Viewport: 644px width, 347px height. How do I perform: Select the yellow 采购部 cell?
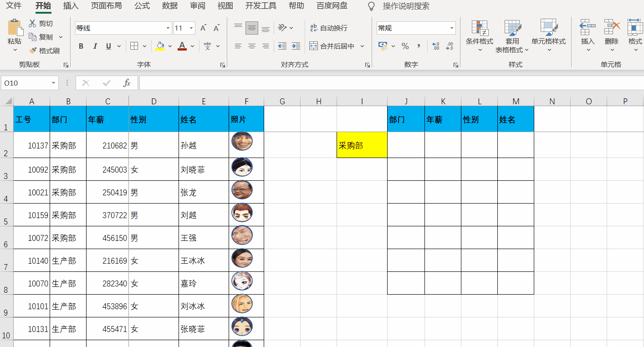pyautogui.click(x=362, y=145)
